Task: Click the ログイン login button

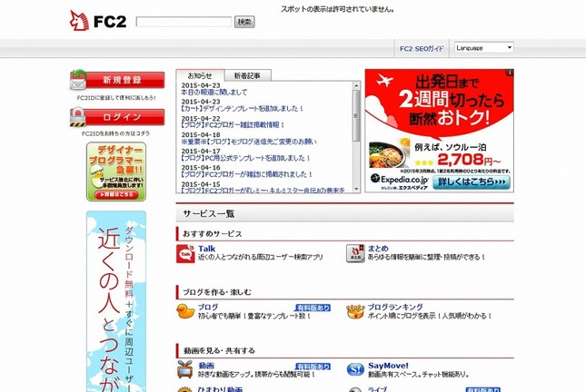Action: [117, 117]
